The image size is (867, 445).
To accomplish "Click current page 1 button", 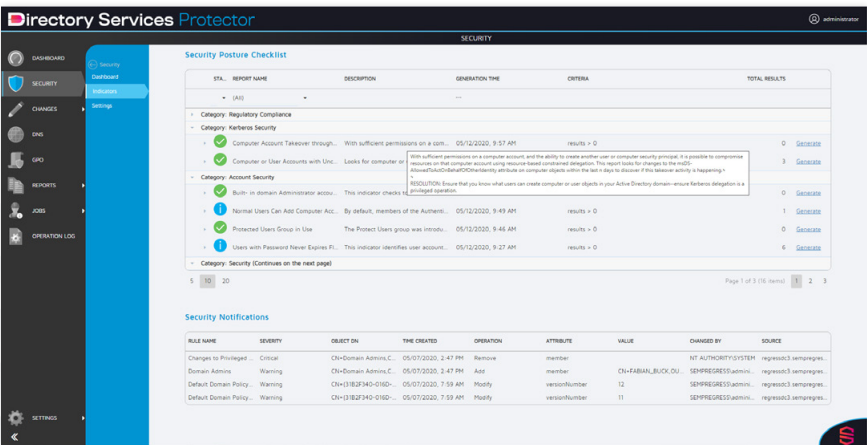I will tap(796, 281).
